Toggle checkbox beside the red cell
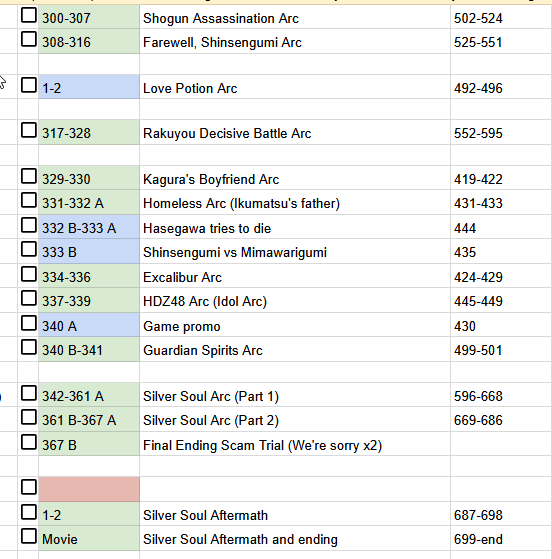552x559 pixels. (x=29, y=487)
